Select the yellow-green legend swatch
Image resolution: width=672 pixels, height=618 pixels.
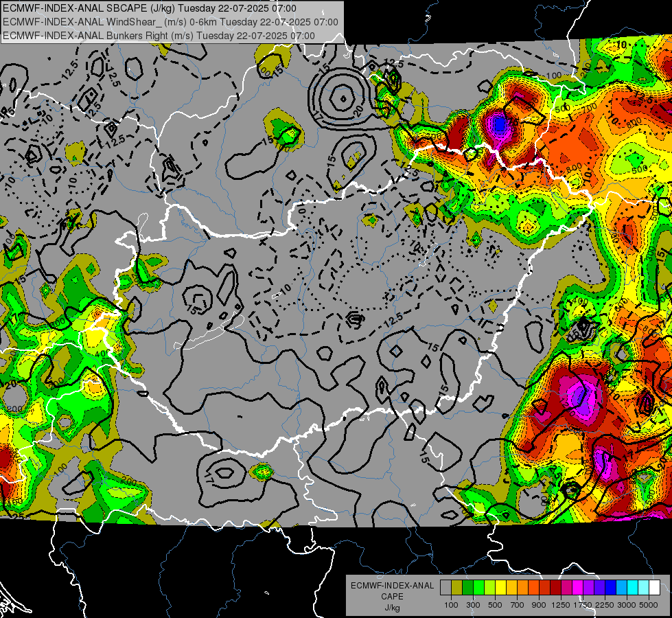[489, 588]
